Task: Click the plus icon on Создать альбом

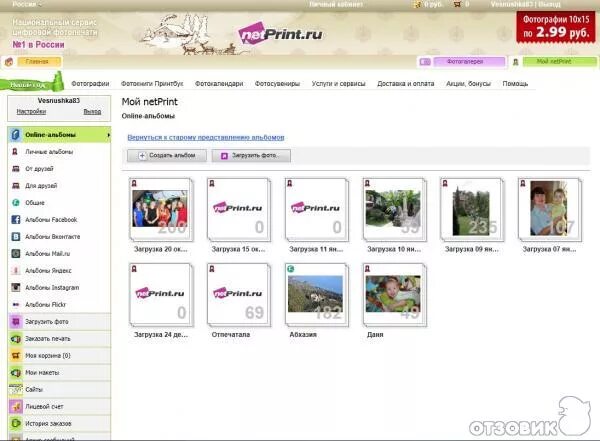Action: [142, 156]
